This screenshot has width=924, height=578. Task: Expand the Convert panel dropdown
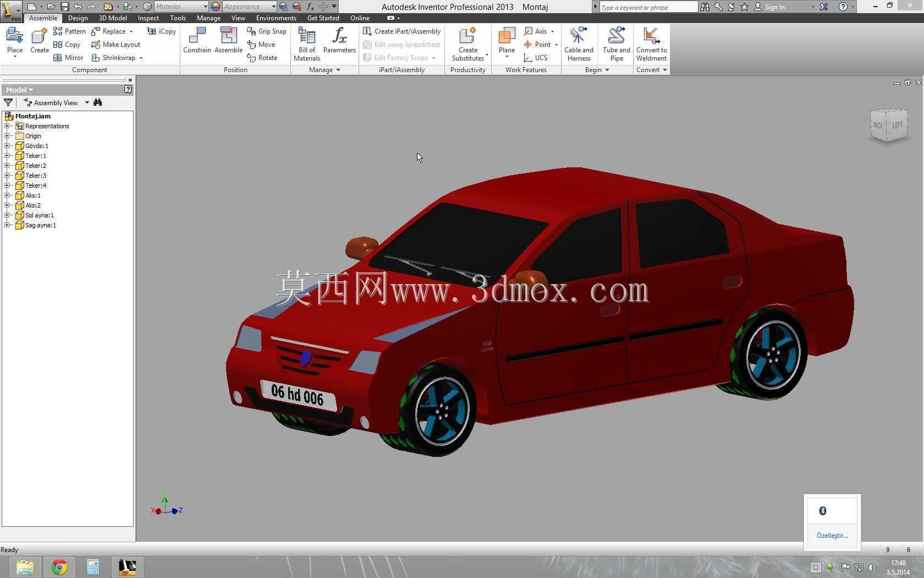[x=651, y=70]
